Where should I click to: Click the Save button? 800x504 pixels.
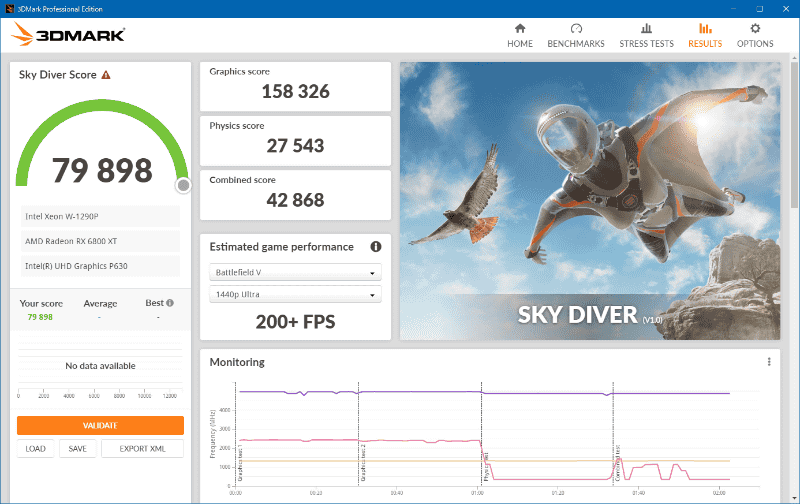78,448
